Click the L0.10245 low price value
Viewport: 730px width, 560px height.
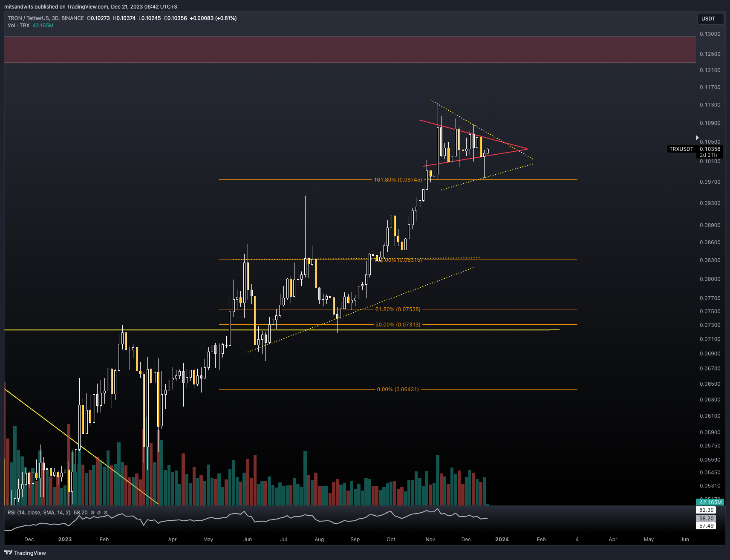click(x=150, y=18)
